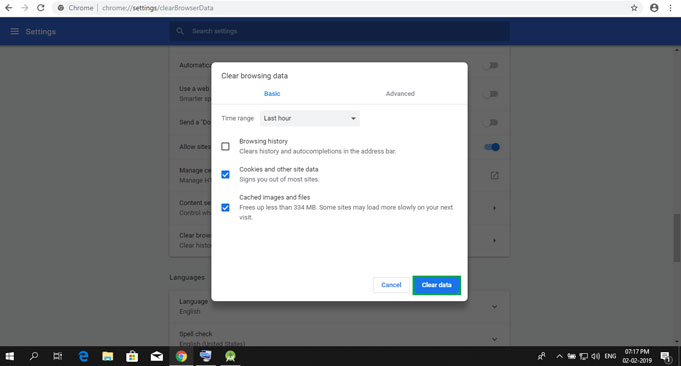Open the clock showing 07:17 PM
Viewport: 681px width, 366px height.
637,356
